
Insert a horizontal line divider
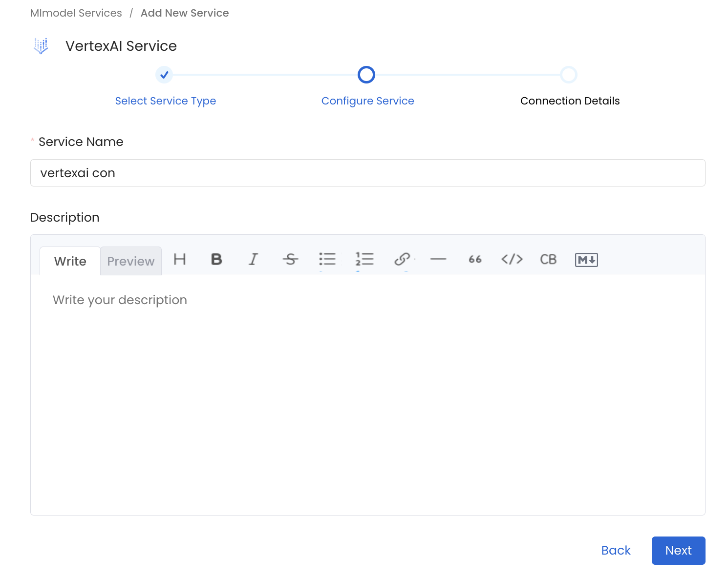tap(438, 259)
